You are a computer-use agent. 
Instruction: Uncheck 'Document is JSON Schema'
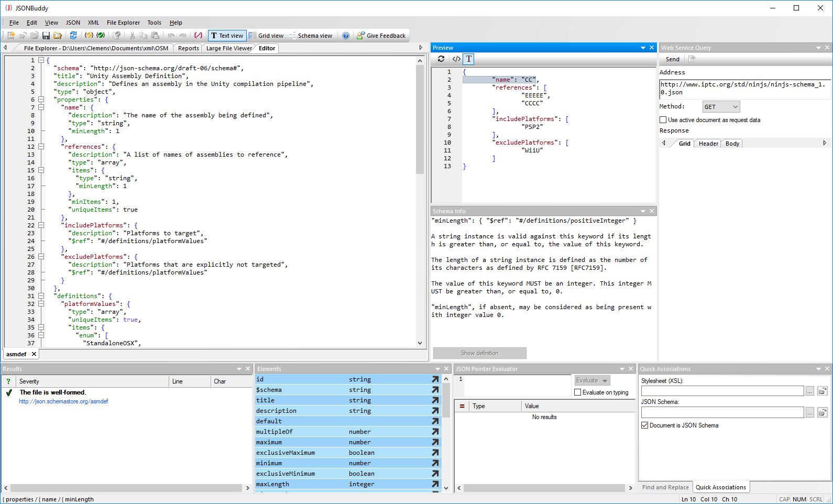(645, 425)
